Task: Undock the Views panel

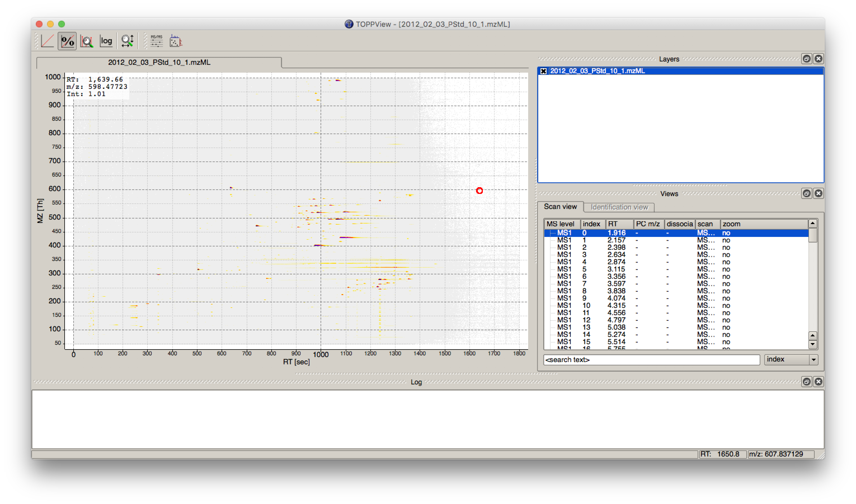Action: [x=806, y=194]
